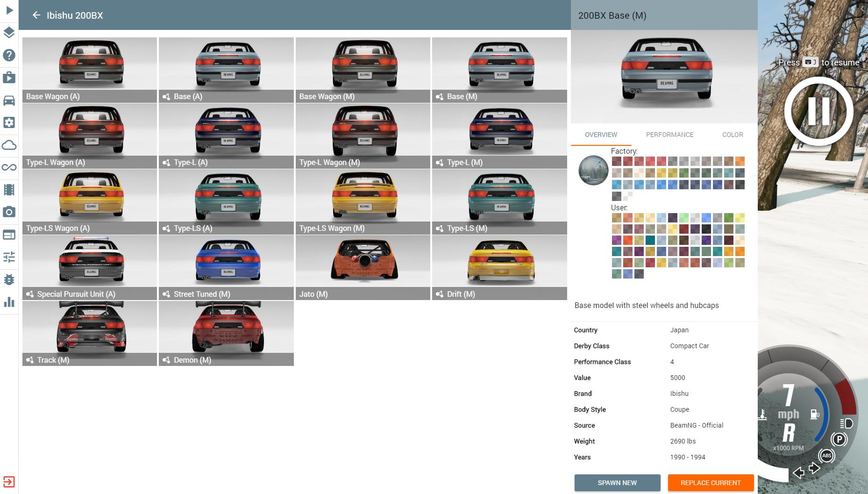
Task: Select the Type-L Wagon (M) configuration
Action: tap(363, 136)
